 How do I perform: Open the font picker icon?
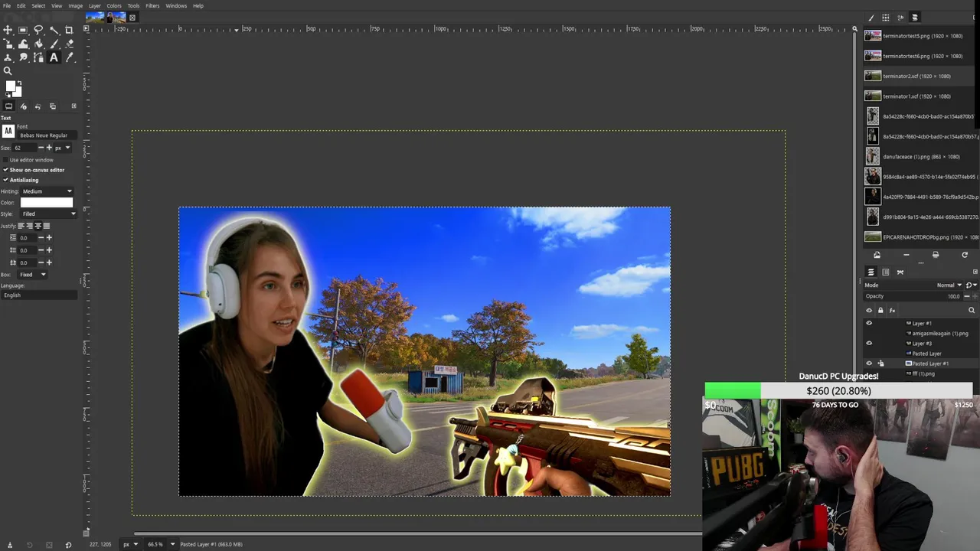(8, 131)
